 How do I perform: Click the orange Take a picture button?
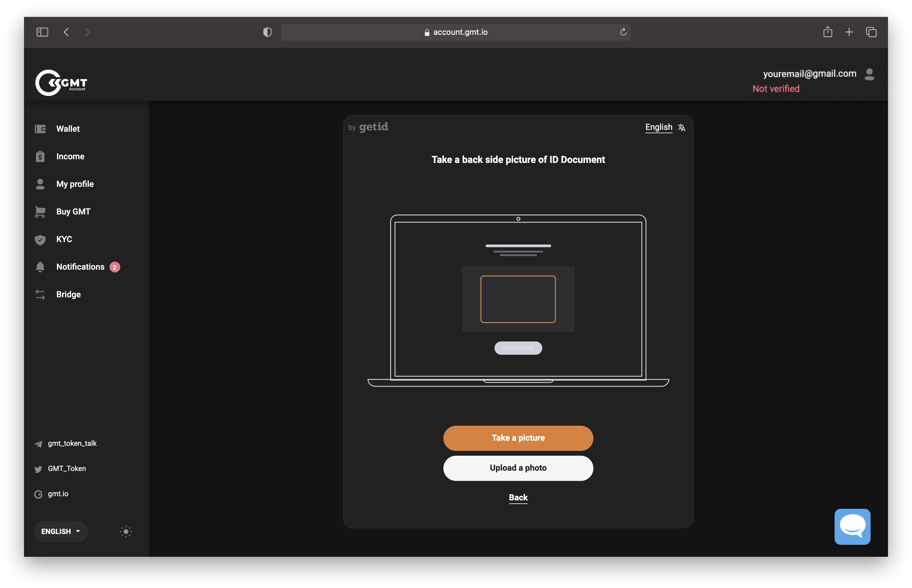[518, 438]
